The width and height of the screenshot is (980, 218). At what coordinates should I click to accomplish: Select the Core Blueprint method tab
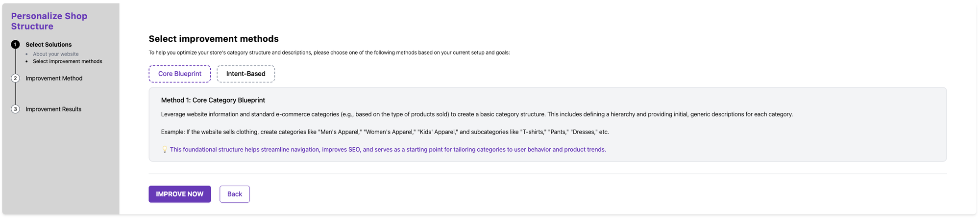pos(179,74)
